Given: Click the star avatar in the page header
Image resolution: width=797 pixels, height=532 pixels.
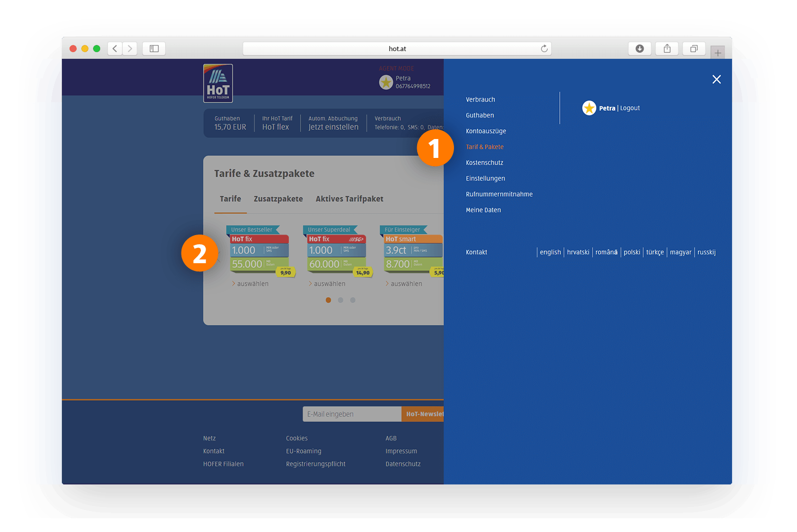Looking at the screenshot, I should tap(386, 82).
